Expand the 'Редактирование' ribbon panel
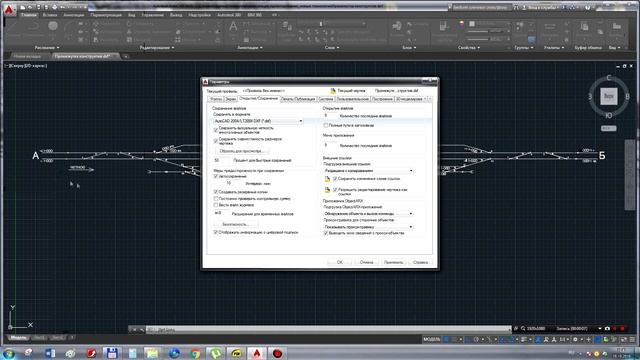Image resolution: width=640 pixels, height=360 pixels. coord(157,48)
